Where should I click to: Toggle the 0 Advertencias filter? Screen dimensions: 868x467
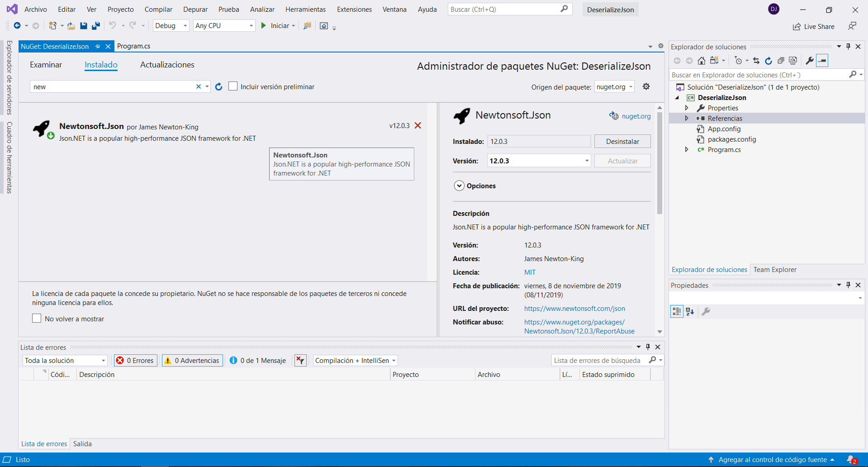click(192, 360)
